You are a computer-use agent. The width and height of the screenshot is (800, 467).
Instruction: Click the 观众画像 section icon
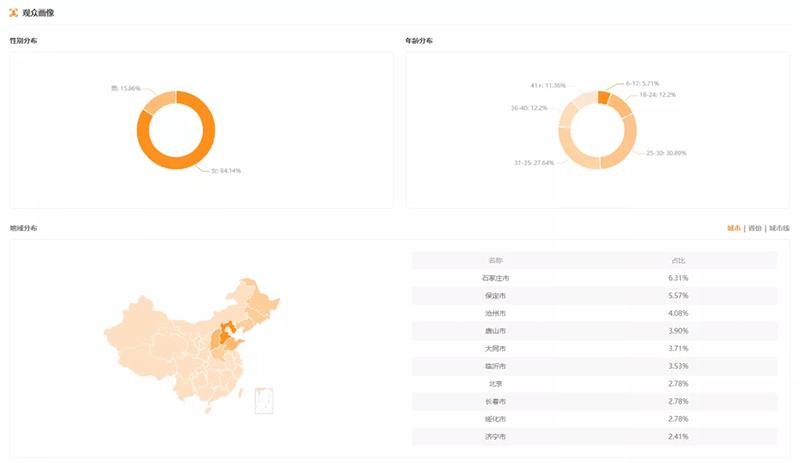tap(13, 12)
